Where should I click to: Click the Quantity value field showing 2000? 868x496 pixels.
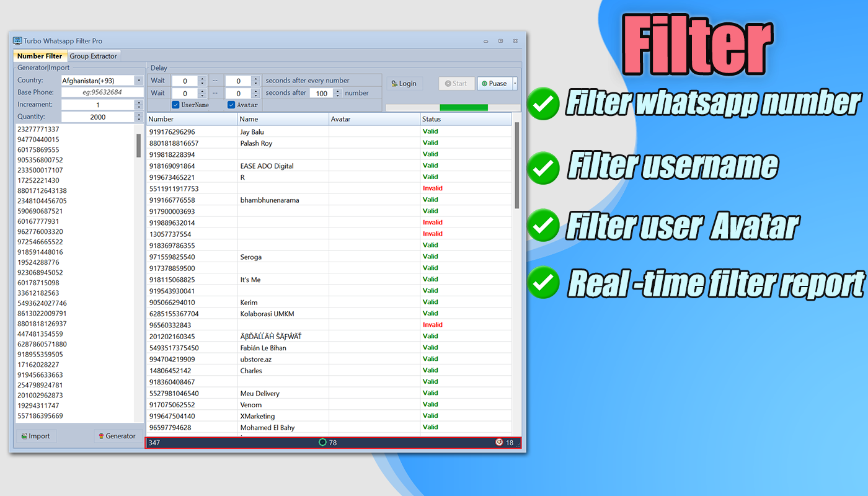click(x=98, y=117)
